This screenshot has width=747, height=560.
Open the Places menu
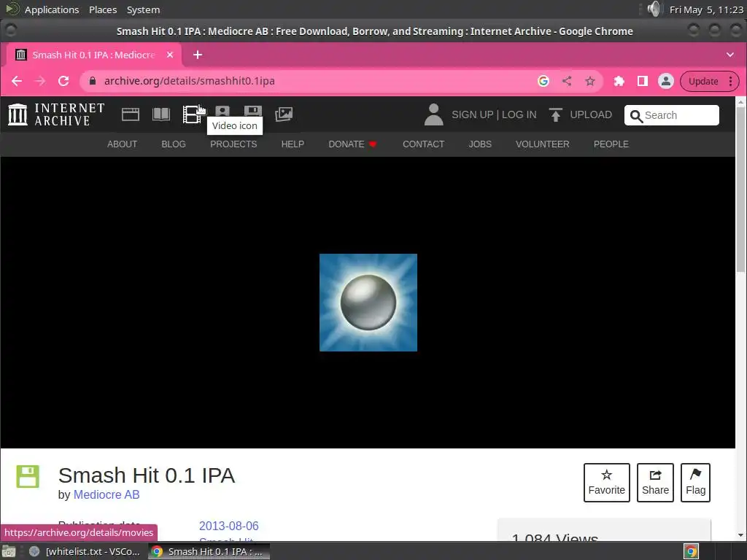(103, 9)
